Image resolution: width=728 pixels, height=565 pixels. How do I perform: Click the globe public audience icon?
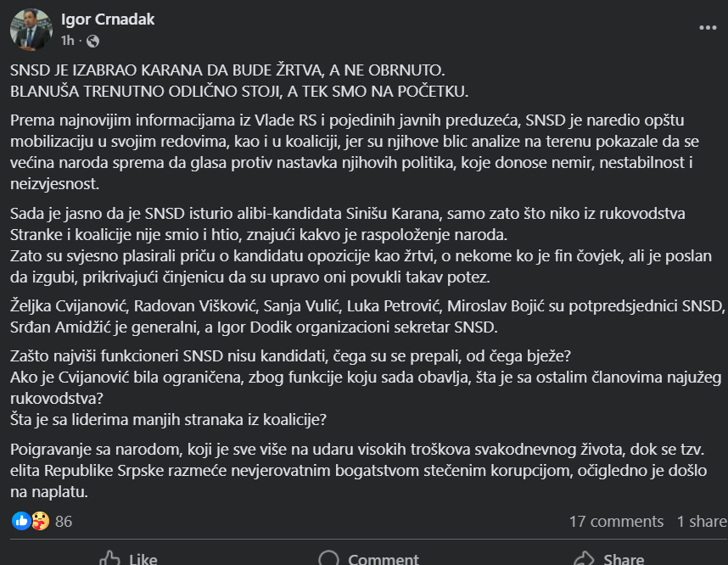point(93,41)
